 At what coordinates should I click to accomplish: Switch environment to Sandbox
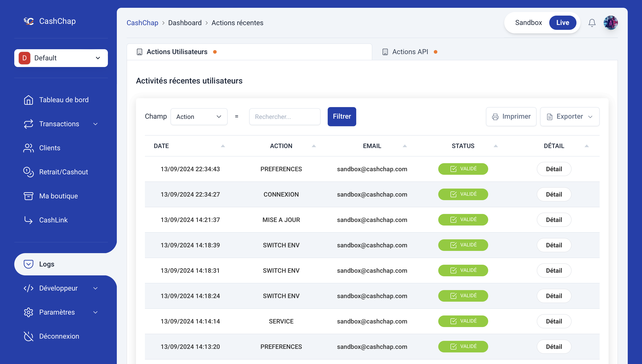coord(528,23)
